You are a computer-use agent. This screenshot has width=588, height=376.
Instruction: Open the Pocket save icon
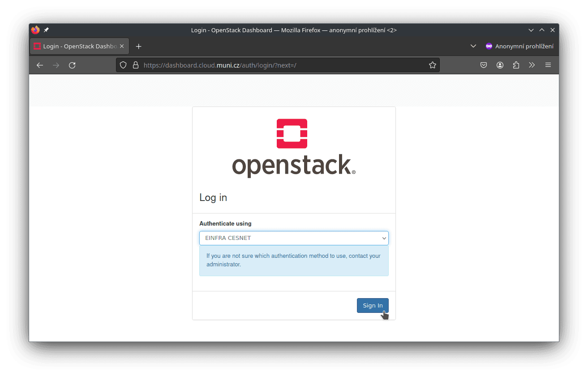(484, 65)
